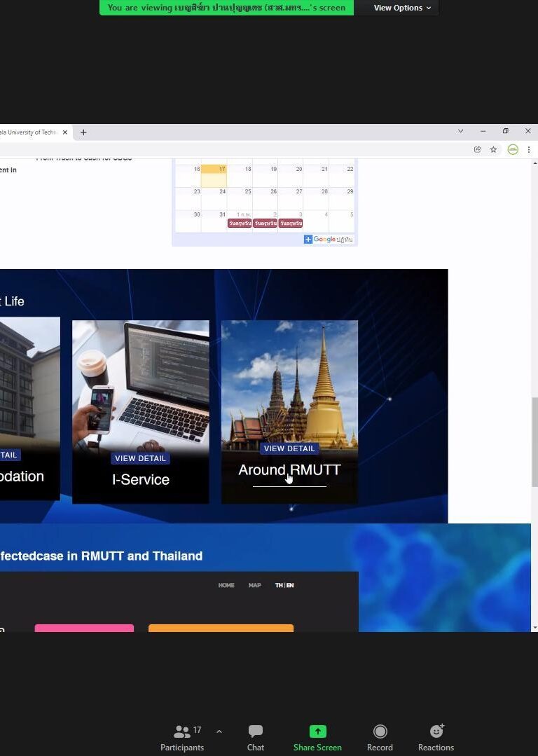Open the View Options dropdown

[402, 8]
